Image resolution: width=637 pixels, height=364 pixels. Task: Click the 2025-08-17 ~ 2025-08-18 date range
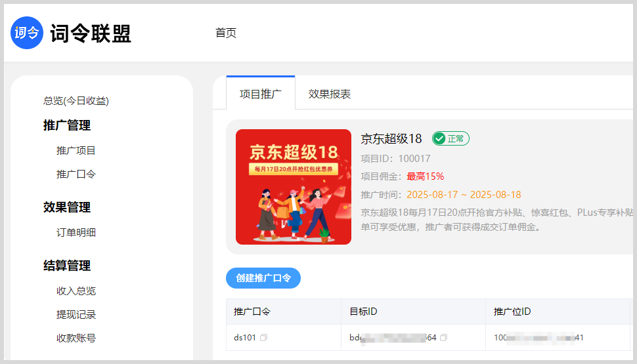tap(464, 195)
